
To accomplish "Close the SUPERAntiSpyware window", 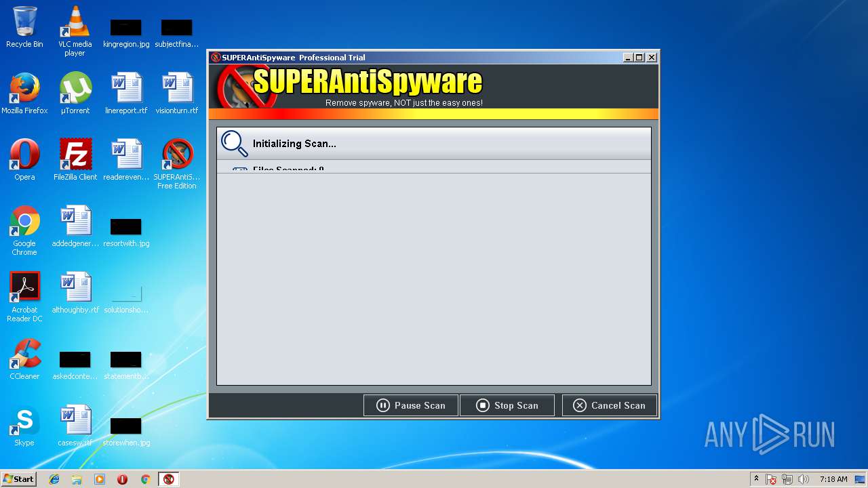I will (x=652, y=58).
